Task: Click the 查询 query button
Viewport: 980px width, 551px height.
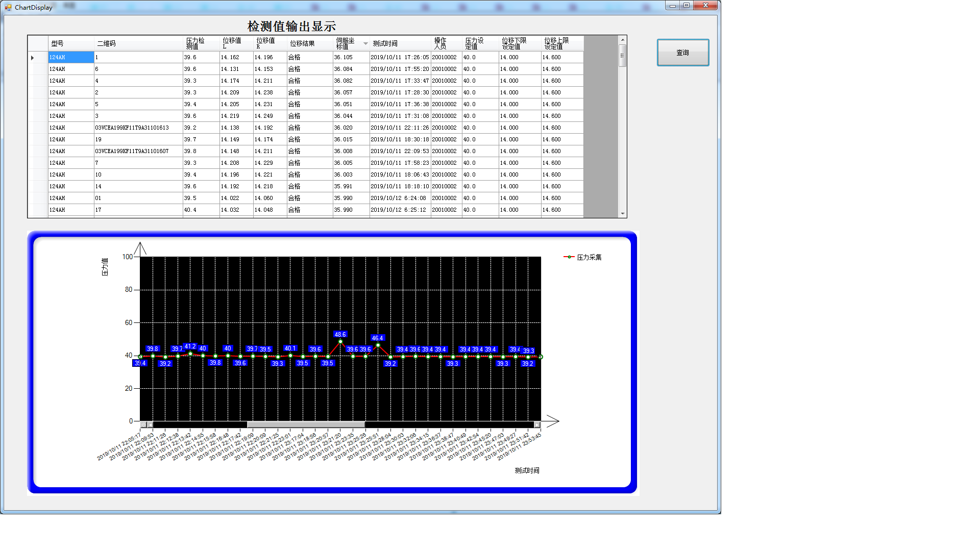Action: coord(682,53)
